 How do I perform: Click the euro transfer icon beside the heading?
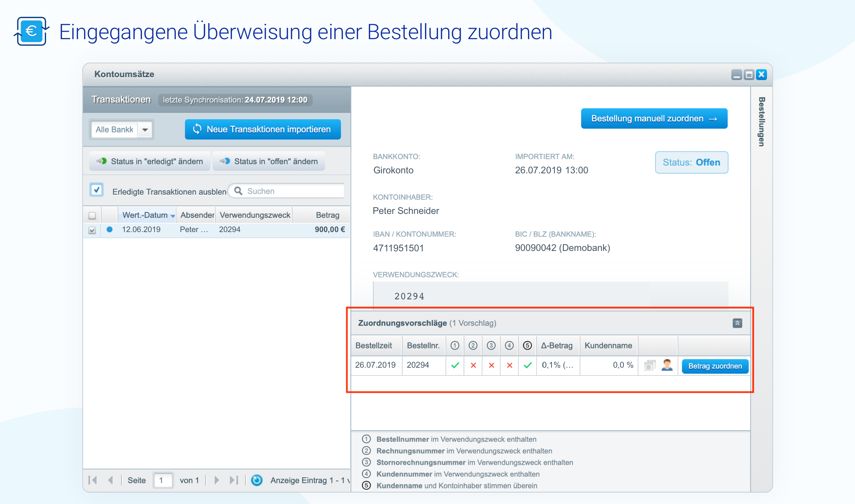(x=31, y=31)
